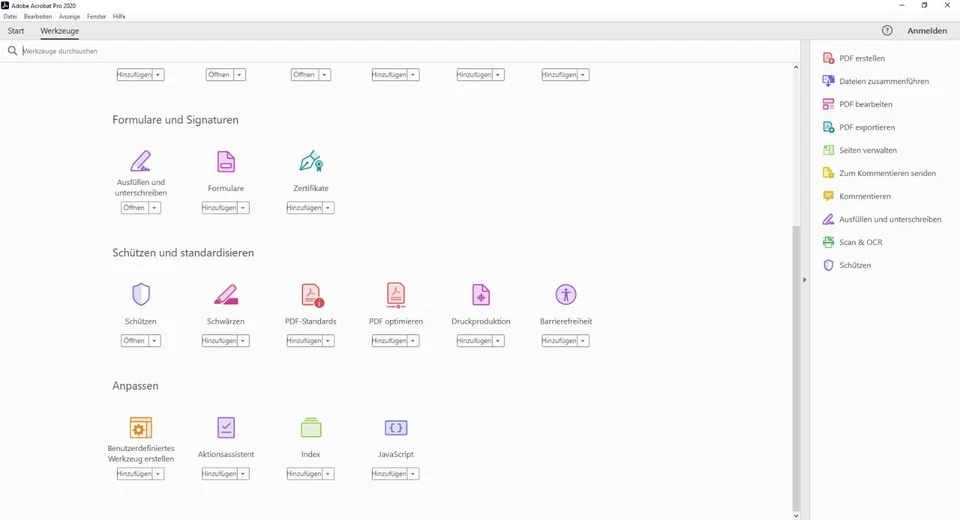
Task: Open the Anzeige menu
Action: (x=69, y=17)
